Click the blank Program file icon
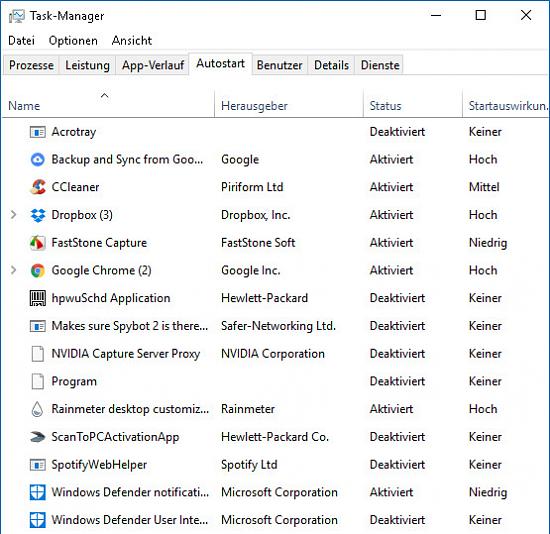Image resolution: width=550 pixels, height=534 pixels. (38, 381)
